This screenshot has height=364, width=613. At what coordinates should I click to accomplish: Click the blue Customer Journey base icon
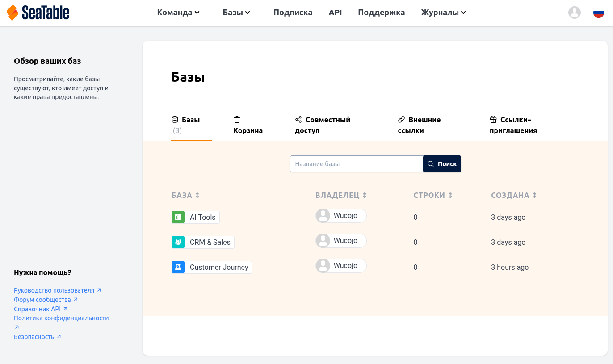pyautogui.click(x=178, y=267)
